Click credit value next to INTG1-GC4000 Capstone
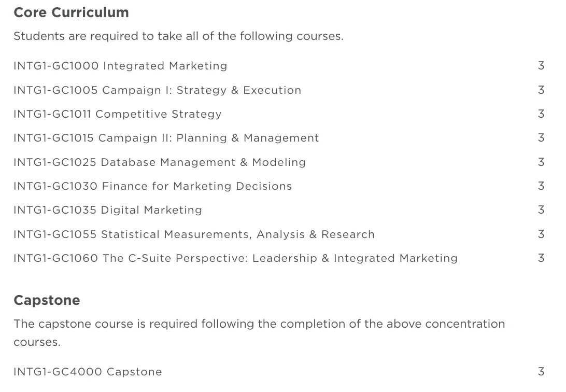The height and width of the screenshot is (392, 566). tap(541, 372)
